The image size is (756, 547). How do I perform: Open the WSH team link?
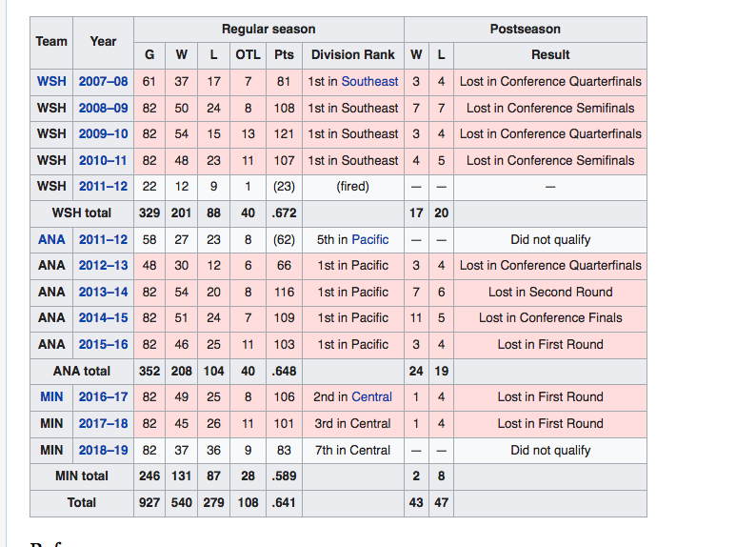pyautogui.click(x=51, y=82)
